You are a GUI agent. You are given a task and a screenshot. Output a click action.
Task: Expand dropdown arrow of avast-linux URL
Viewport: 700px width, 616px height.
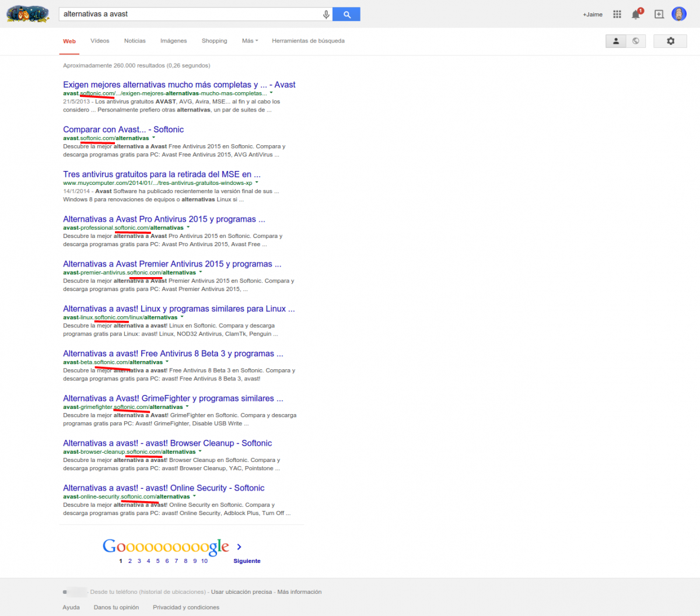[182, 317]
